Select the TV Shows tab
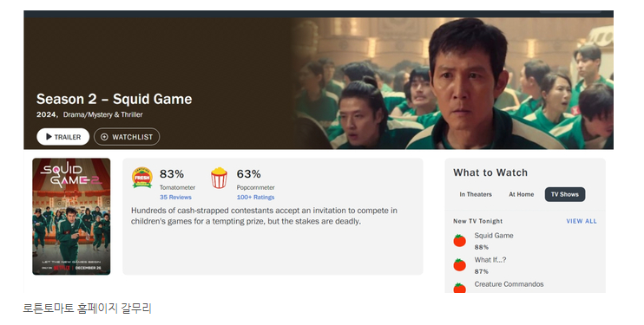644x325 pixels. 565,194
